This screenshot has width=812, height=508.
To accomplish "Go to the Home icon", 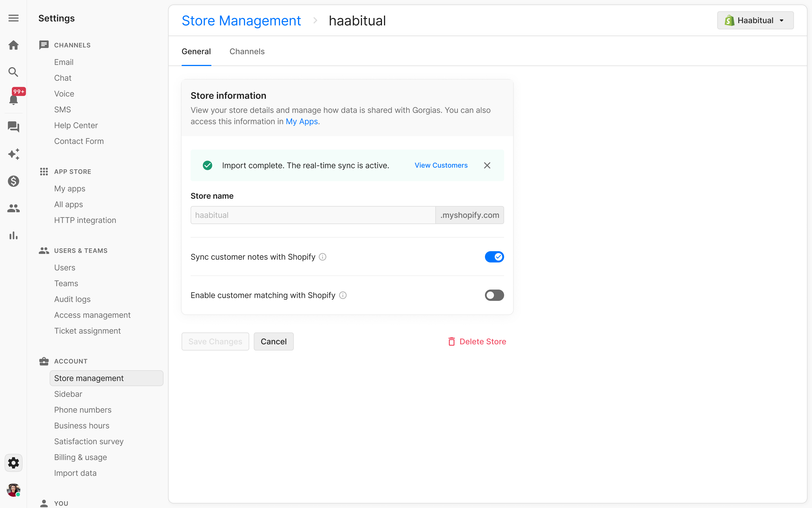I will coord(14,45).
